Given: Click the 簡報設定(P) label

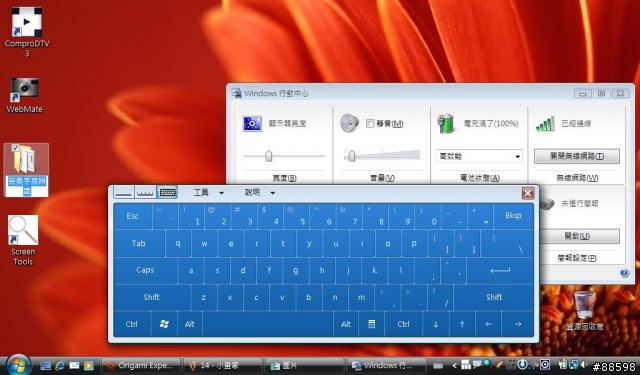Looking at the screenshot, I should tap(577, 258).
